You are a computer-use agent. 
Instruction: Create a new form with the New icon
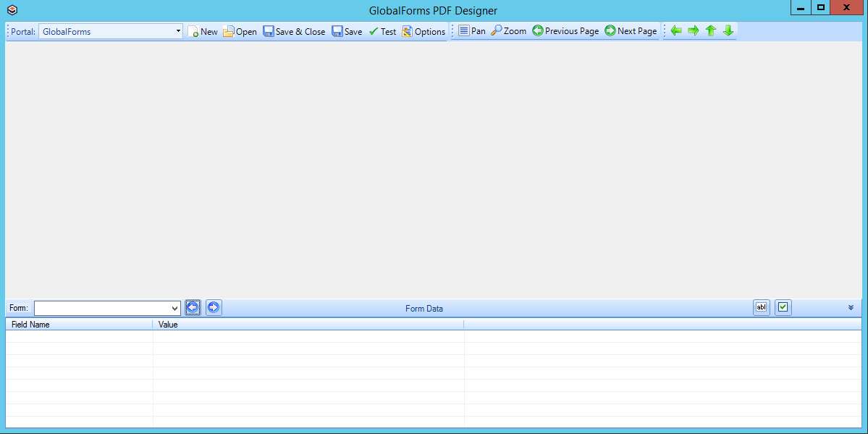click(203, 31)
